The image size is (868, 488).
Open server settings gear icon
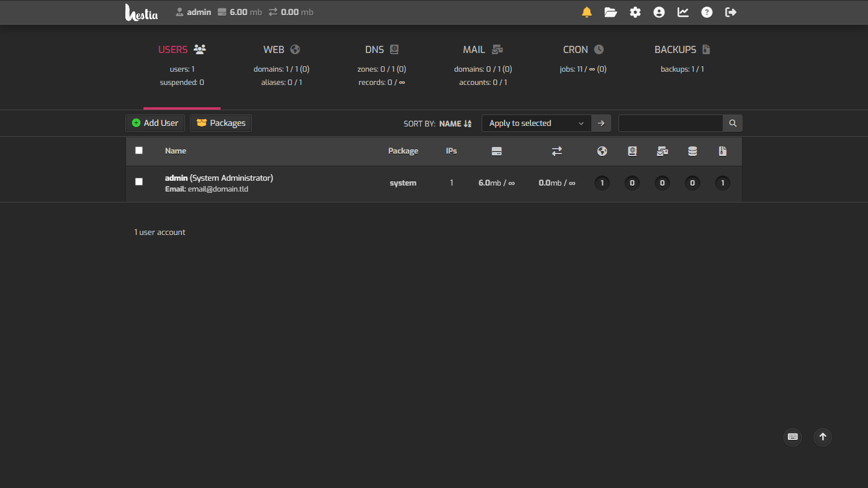pyautogui.click(x=635, y=12)
